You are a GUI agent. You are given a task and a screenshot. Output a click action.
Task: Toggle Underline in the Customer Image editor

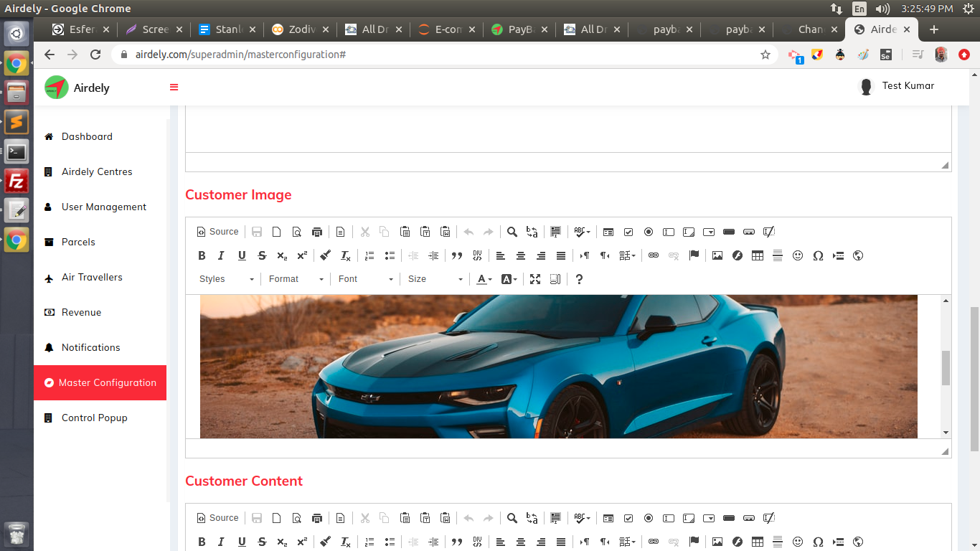point(242,255)
